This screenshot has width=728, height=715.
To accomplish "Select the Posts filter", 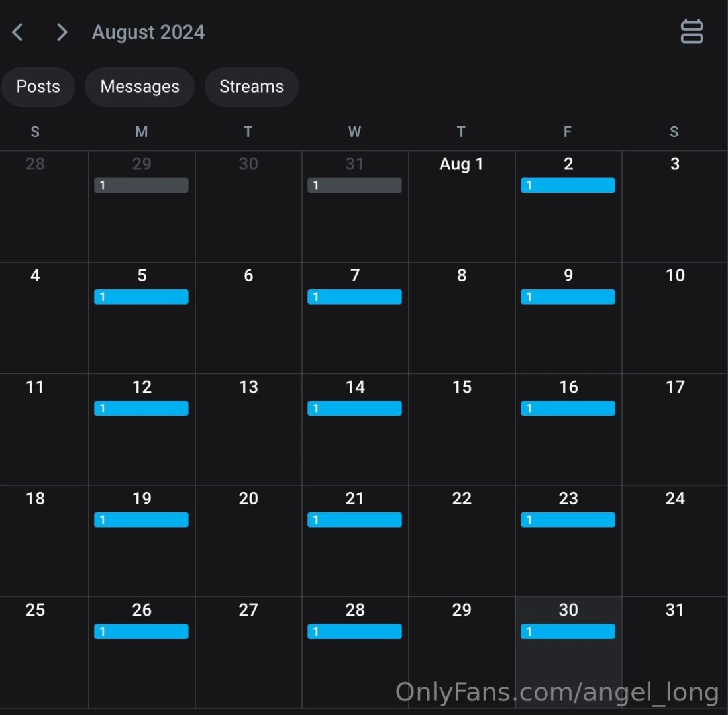I will pyautogui.click(x=38, y=86).
